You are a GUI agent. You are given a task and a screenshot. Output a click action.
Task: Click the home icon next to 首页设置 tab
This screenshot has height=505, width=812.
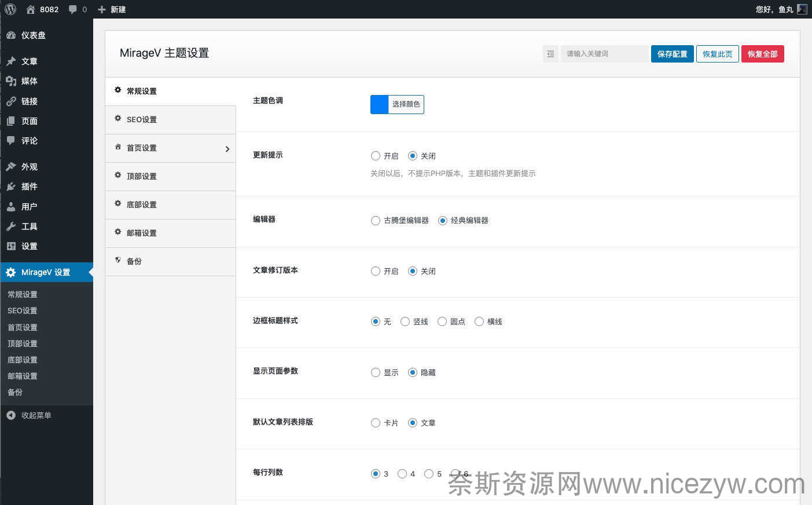(117, 147)
